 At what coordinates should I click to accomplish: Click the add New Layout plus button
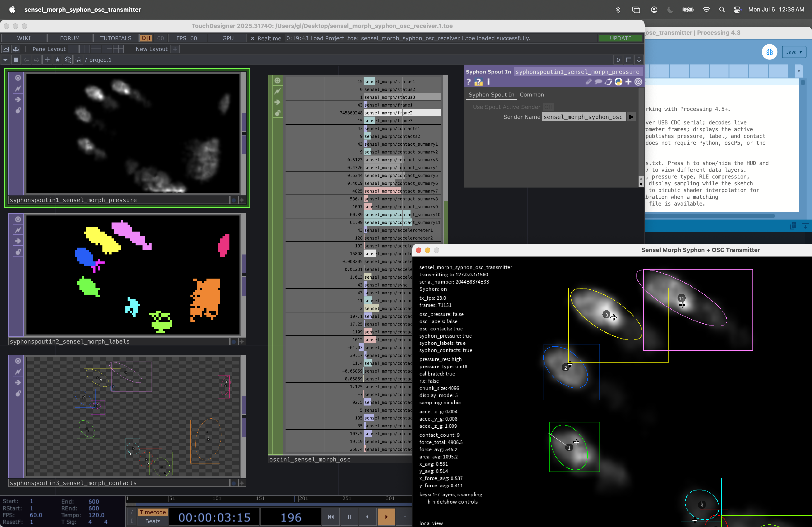coord(175,49)
